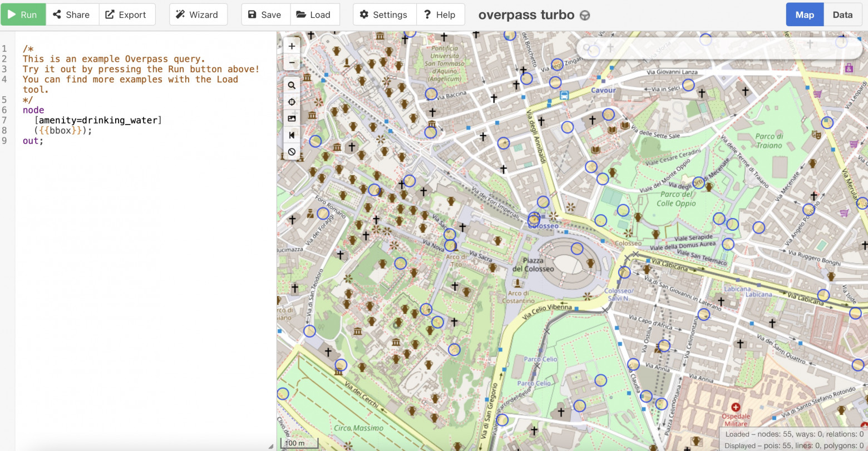Click the map location search field

[718, 48]
